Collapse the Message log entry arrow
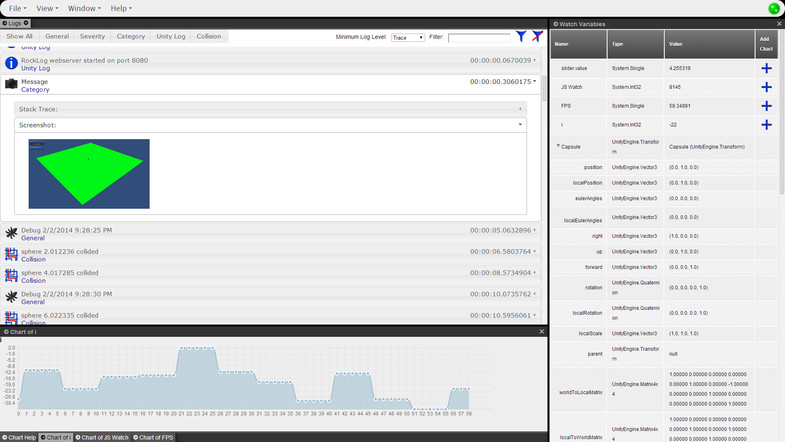Image resolution: width=785 pixels, height=442 pixels. (x=535, y=81)
